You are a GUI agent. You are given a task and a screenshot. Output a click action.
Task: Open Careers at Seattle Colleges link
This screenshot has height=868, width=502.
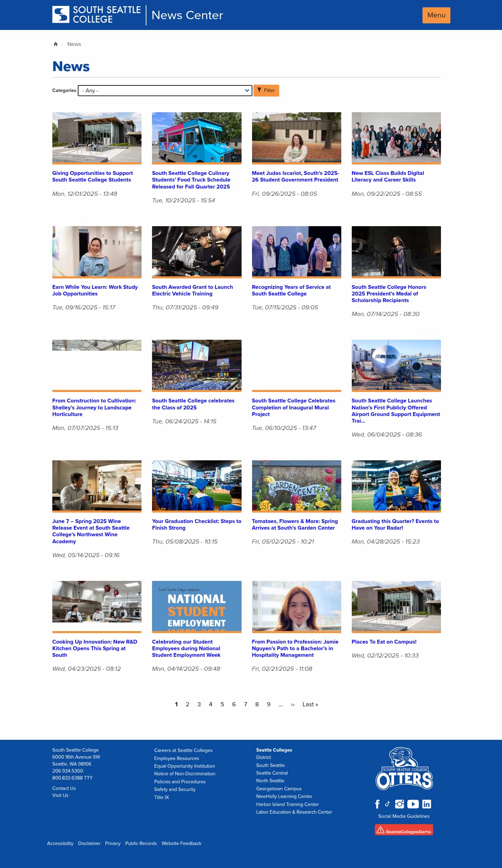click(183, 750)
